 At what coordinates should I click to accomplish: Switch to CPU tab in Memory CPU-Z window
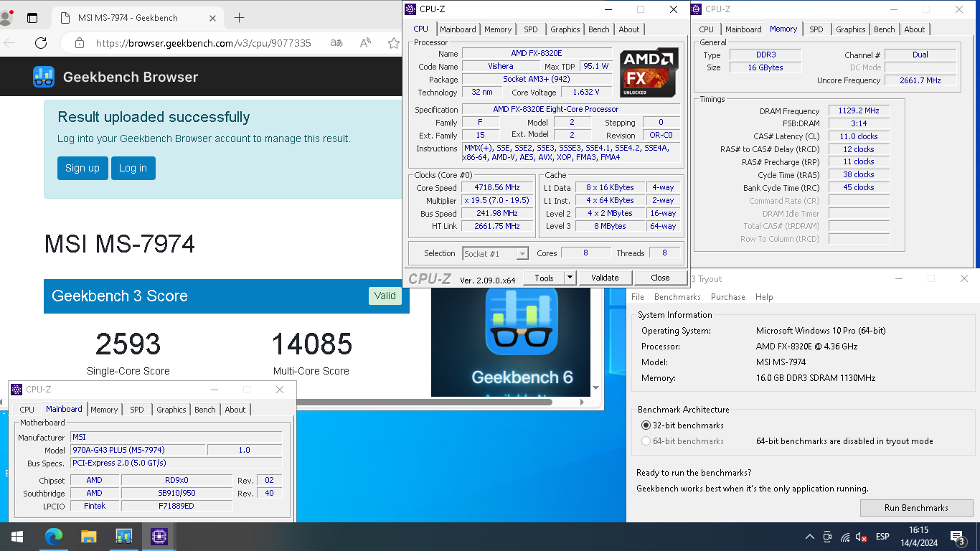coord(707,29)
